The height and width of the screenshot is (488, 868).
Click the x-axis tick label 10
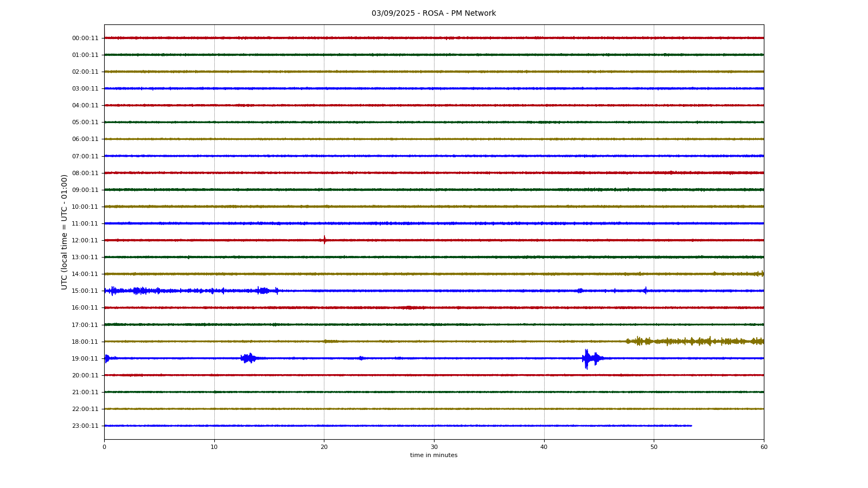(x=214, y=447)
